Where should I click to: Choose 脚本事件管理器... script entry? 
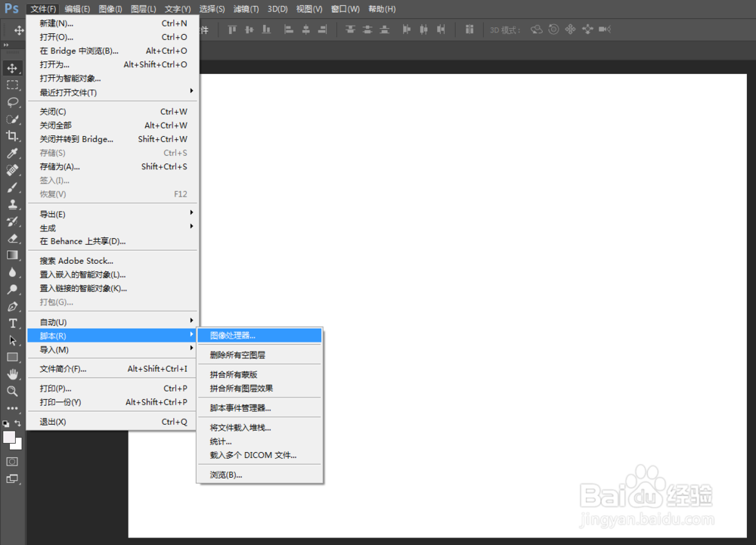click(x=259, y=408)
